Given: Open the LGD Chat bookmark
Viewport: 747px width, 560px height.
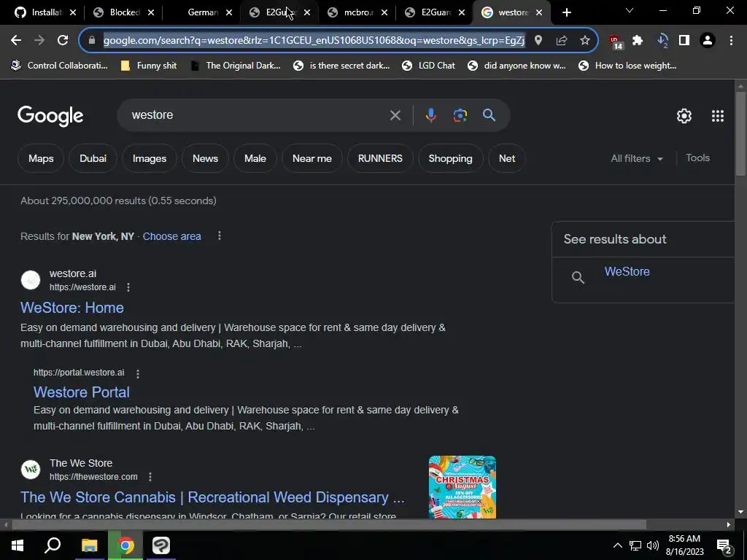Looking at the screenshot, I should click(429, 66).
